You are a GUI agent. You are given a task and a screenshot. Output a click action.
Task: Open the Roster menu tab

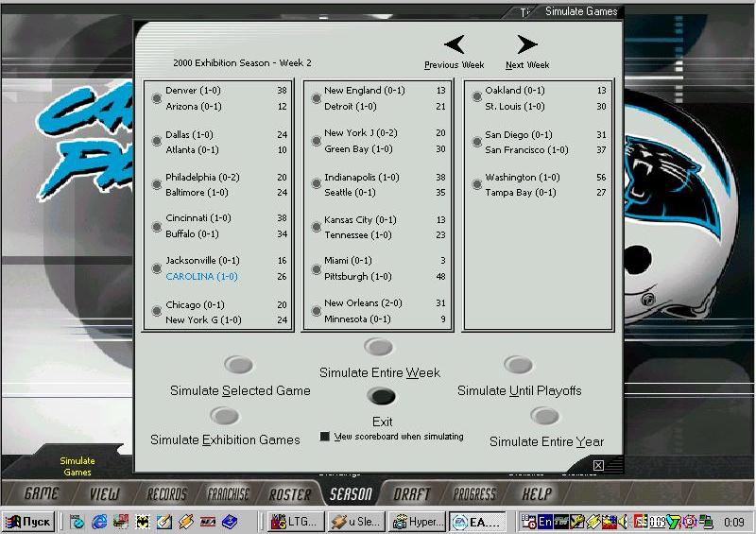click(x=290, y=493)
